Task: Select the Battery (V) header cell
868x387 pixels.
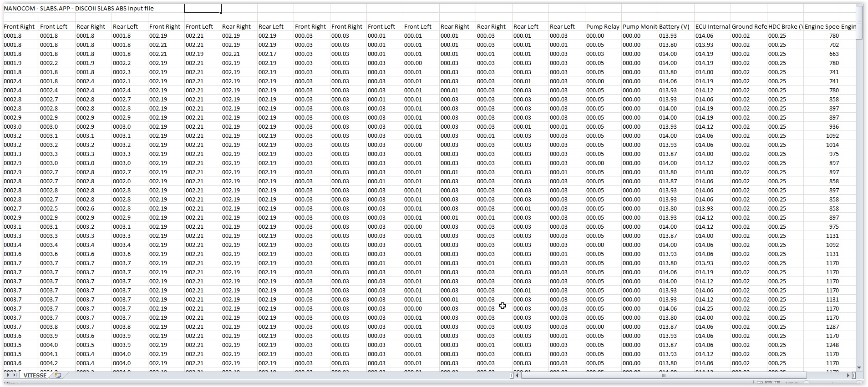Action: click(x=675, y=26)
